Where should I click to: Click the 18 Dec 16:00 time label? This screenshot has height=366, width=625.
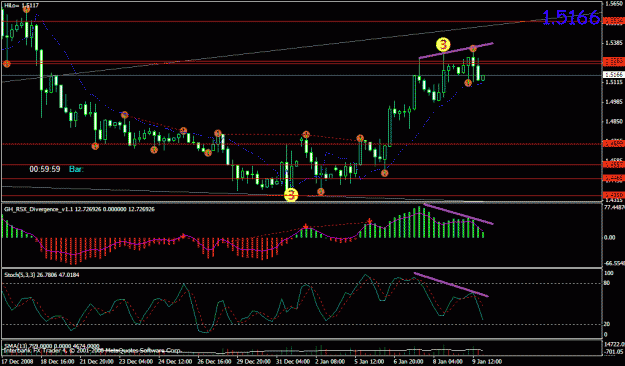pos(57,362)
